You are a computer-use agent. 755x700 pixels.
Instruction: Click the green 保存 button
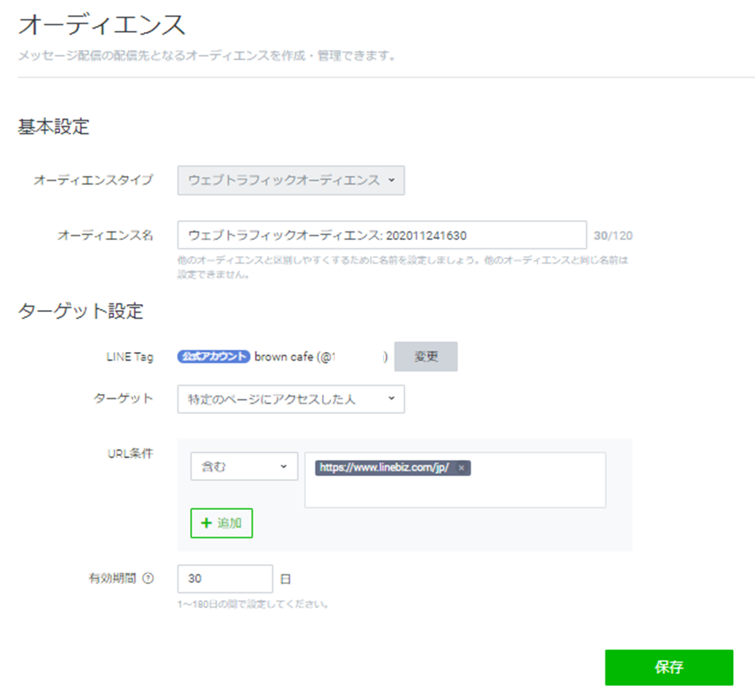tap(669, 667)
